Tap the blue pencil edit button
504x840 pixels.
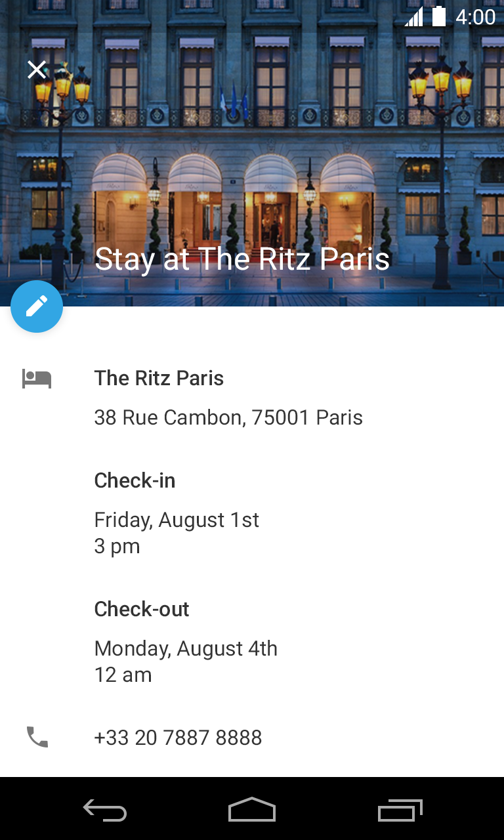tap(37, 306)
